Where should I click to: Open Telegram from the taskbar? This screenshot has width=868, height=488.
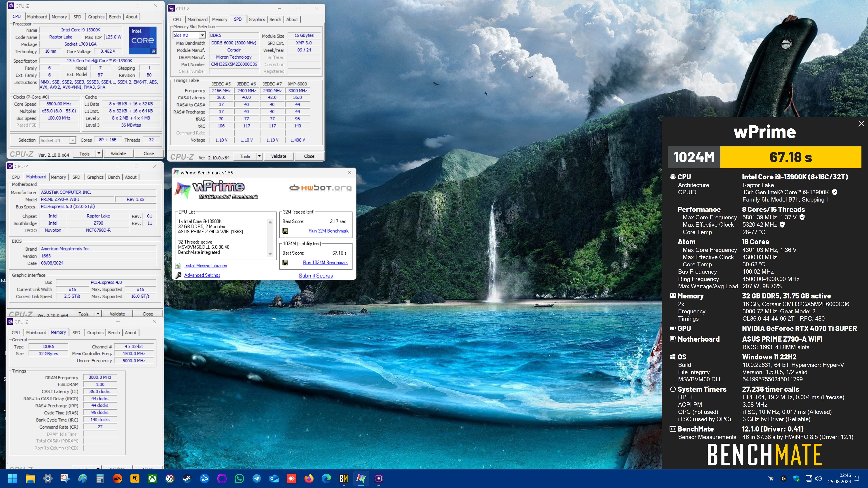(257, 478)
